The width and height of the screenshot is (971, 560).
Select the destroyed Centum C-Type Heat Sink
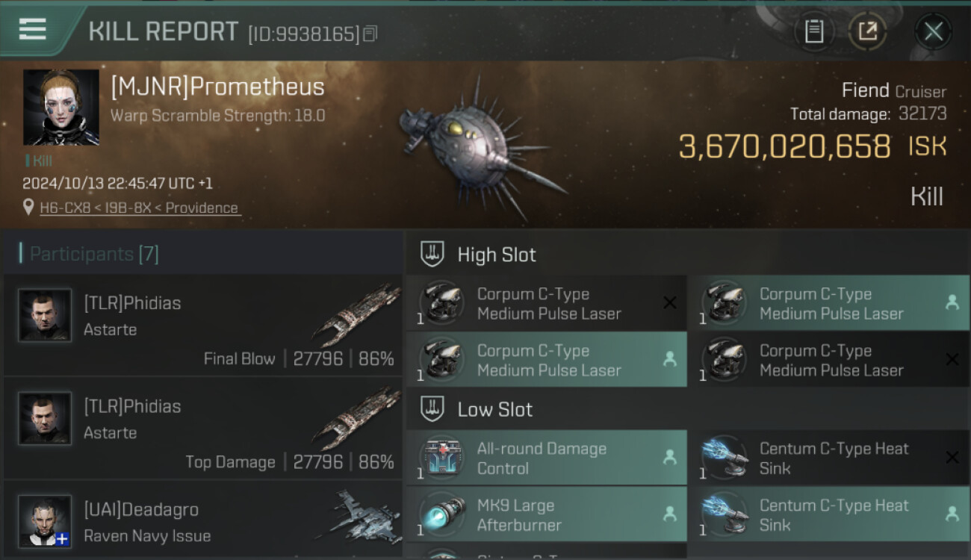828,458
